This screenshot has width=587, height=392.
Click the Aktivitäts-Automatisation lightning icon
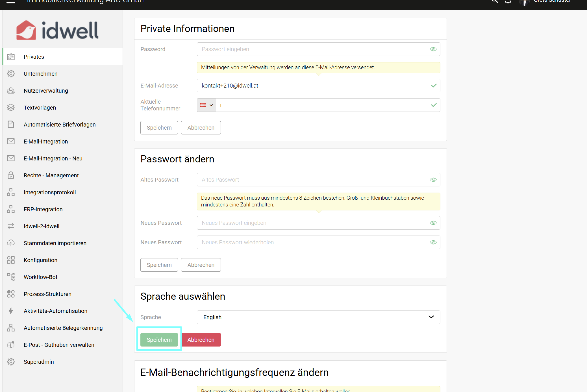pyautogui.click(x=11, y=311)
